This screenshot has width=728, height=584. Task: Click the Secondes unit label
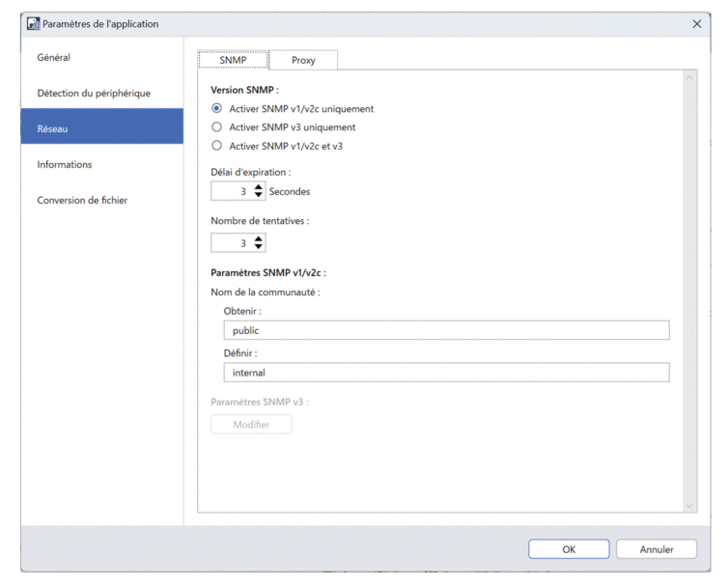[290, 192]
